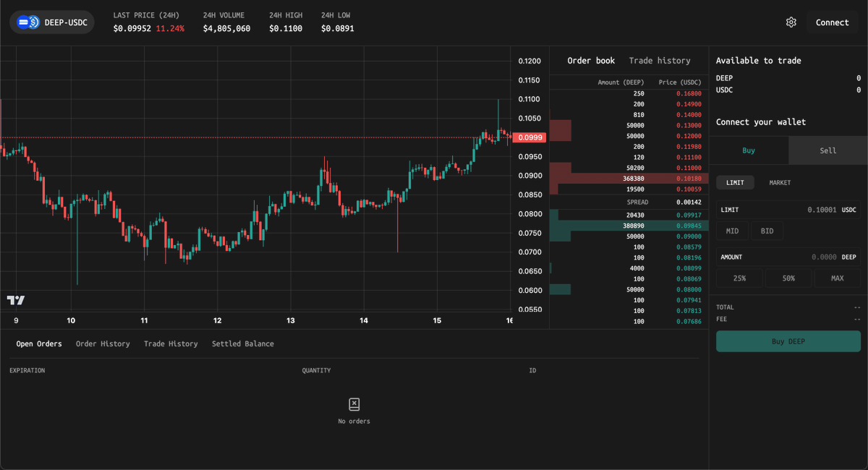Click the Buy DEEP button
This screenshot has height=470, width=868.
click(x=788, y=341)
